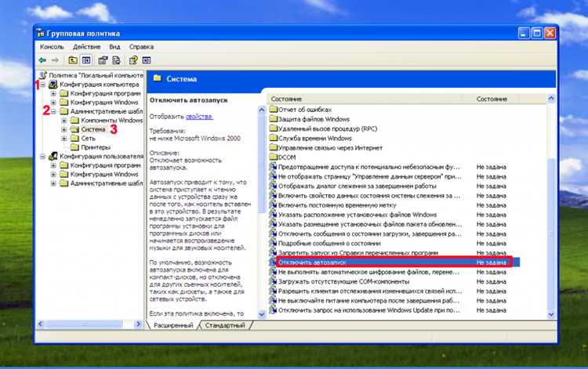Viewport: 588px width, 369px height.
Task: Click the Политика "Локальный компьютер" root icon
Action: click(43, 75)
